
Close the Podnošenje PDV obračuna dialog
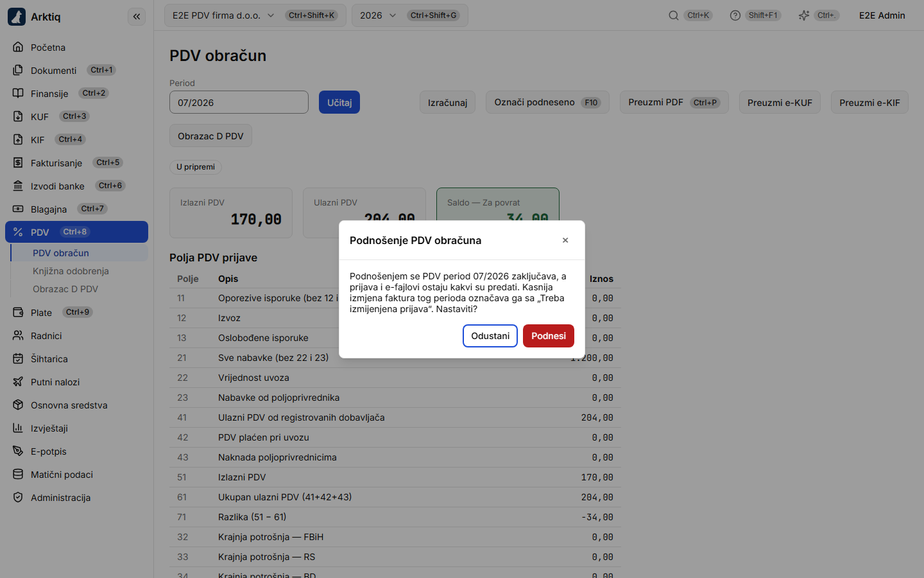coord(565,240)
